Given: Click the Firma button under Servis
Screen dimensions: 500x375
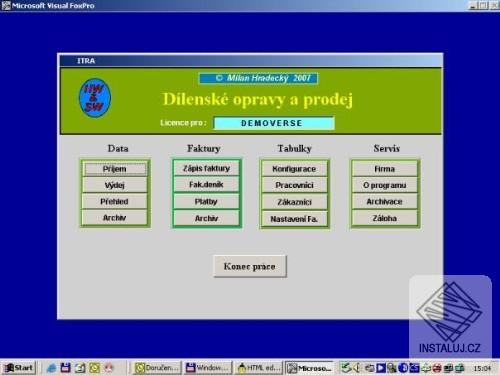Looking at the screenshot, I should tap(385, 169).
